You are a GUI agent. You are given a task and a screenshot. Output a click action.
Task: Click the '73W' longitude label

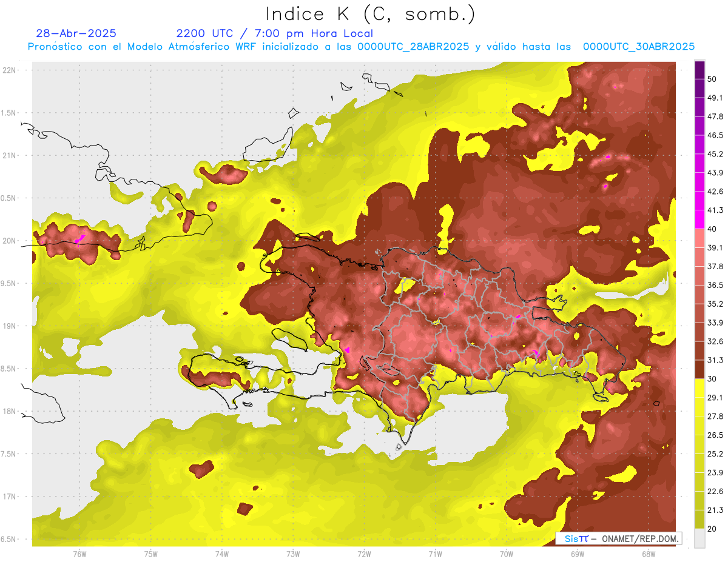tap(293, 554)
